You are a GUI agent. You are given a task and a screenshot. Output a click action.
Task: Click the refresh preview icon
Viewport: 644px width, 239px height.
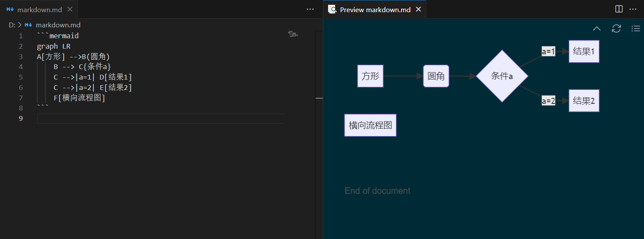(616, 29)
